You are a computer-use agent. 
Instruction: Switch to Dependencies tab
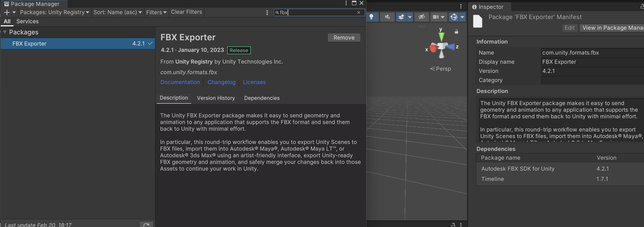262,98
